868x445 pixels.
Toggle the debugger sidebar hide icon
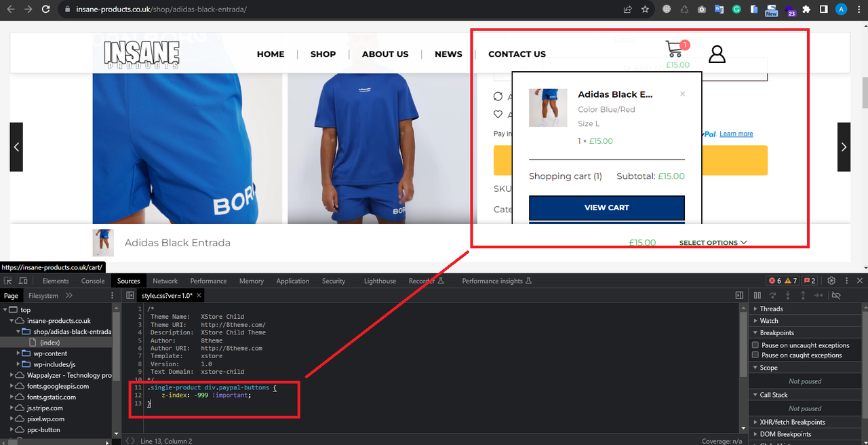click(x=740, y=295)
